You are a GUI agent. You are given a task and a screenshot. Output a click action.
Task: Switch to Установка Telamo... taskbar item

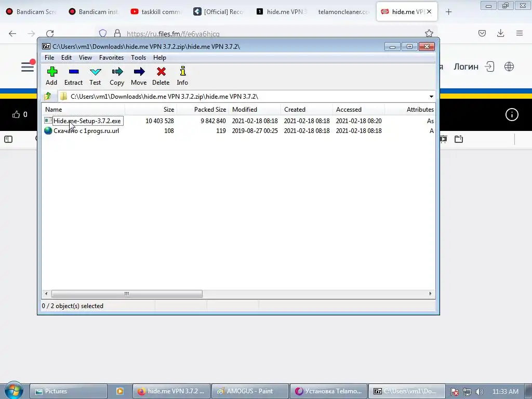pos(328,391)
